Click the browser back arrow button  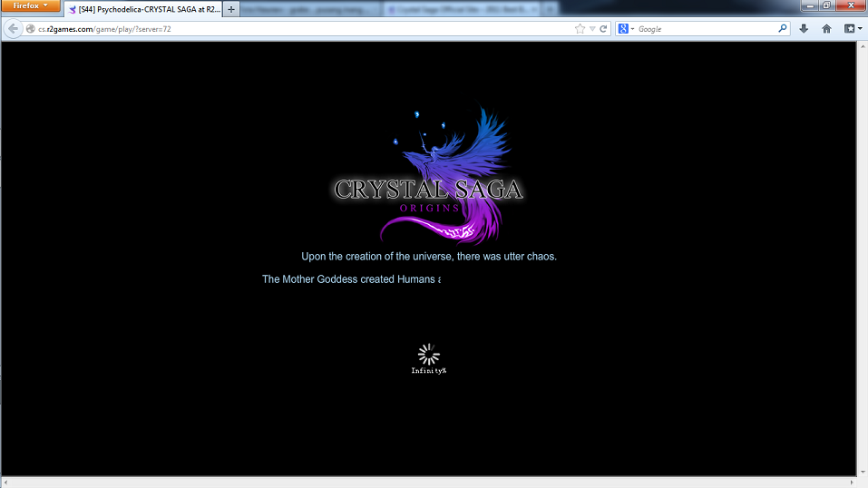click(13, 29)
